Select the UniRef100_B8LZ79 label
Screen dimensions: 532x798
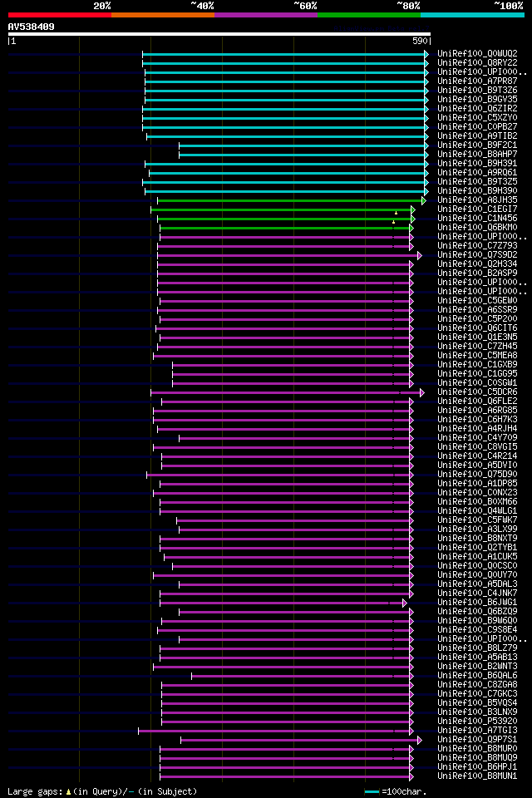477,649
